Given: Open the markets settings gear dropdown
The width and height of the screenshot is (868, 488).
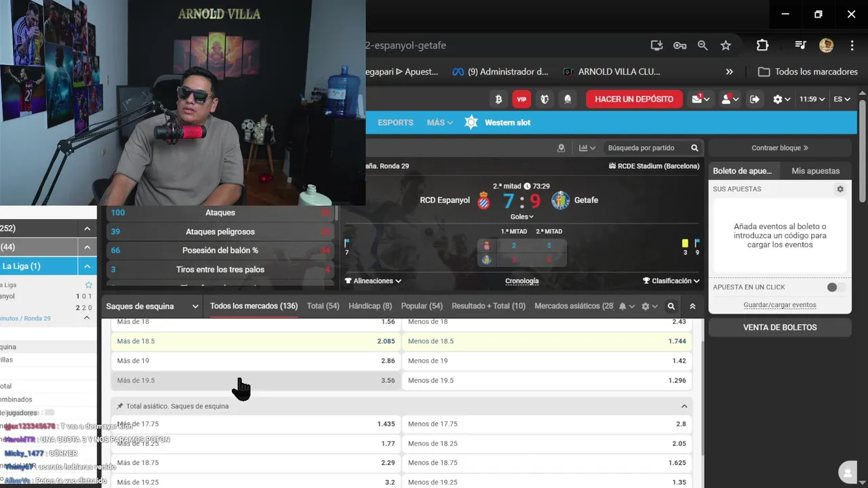Looking at the screenshot, I should coord(650,306).
